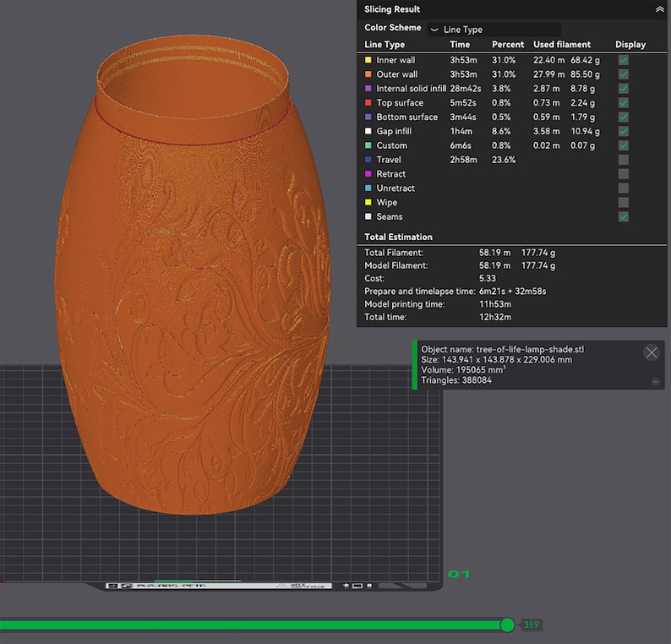The image size is (671, 644).
Task: Click the Time column header
Action: (x=460, y=45)
